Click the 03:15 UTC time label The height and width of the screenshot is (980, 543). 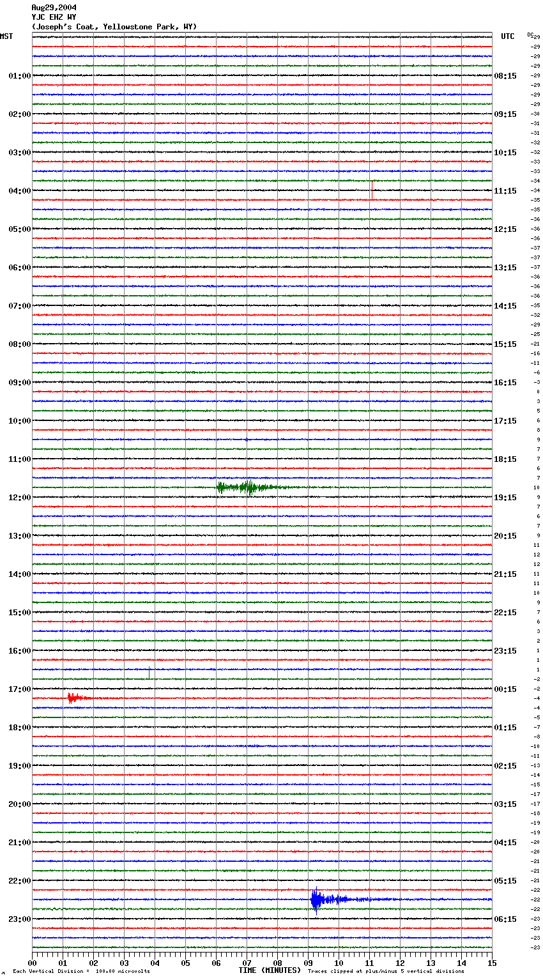click(x=505, y=804)
